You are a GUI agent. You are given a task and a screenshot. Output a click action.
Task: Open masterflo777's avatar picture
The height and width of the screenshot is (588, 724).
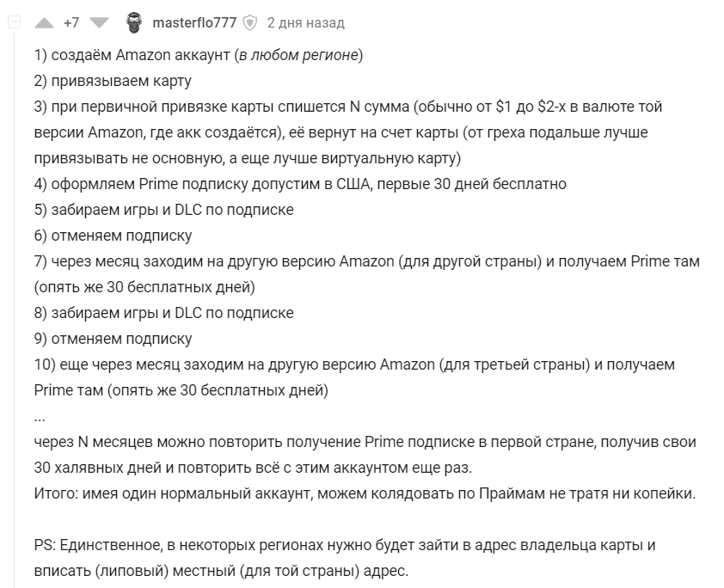pos(134,22)
